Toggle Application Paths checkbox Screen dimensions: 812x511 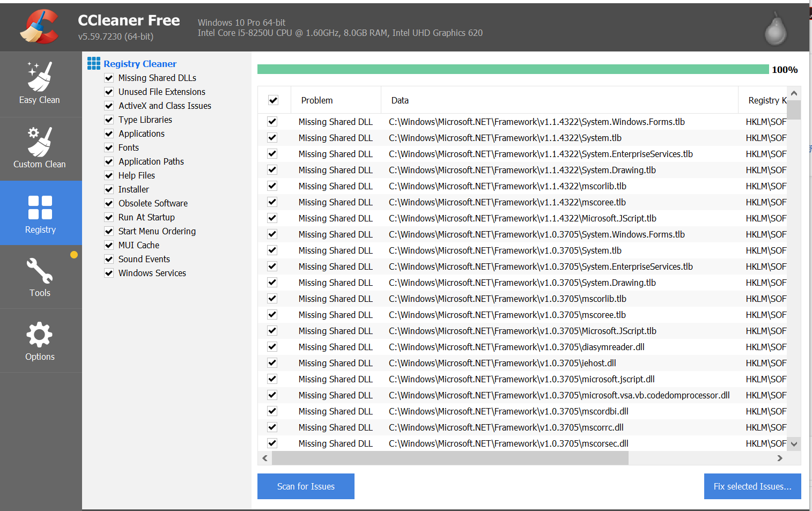coord(109,161)
